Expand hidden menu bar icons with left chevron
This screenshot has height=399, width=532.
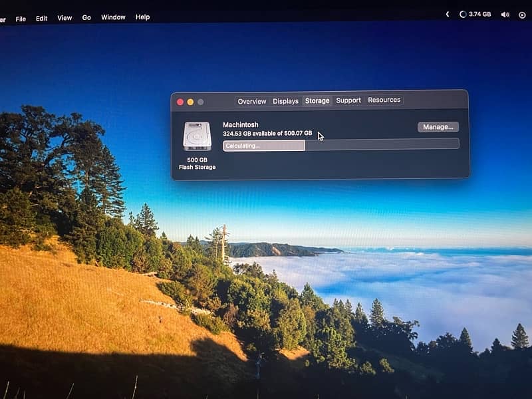point(447,14)
